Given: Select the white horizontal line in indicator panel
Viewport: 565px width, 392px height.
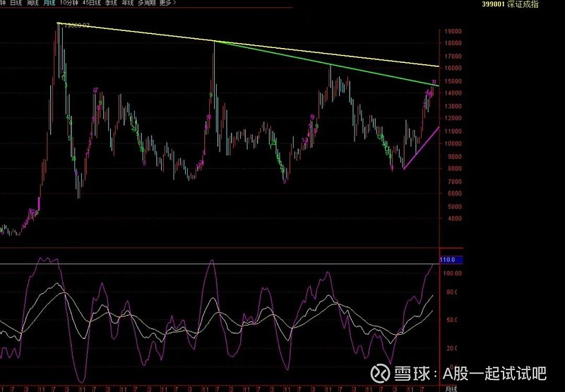Looking at the screenshot, I should click(x=220, y=264).
